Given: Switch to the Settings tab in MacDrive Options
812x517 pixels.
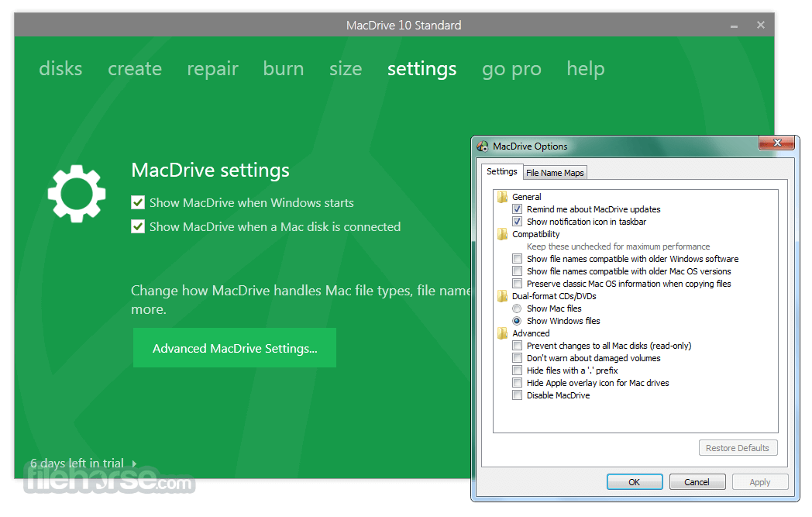Looking at the screenshot, I should click(502, 171).
